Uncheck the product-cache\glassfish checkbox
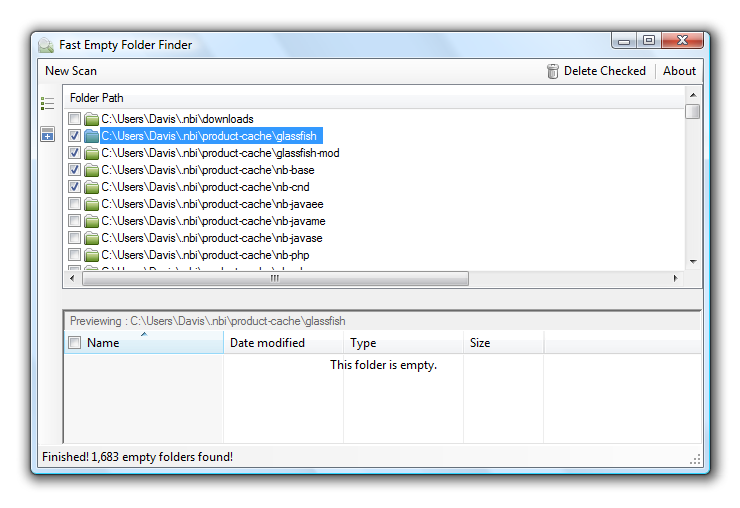Image resolution: width=740 pixels, height=508 pixels. point(74,135)
